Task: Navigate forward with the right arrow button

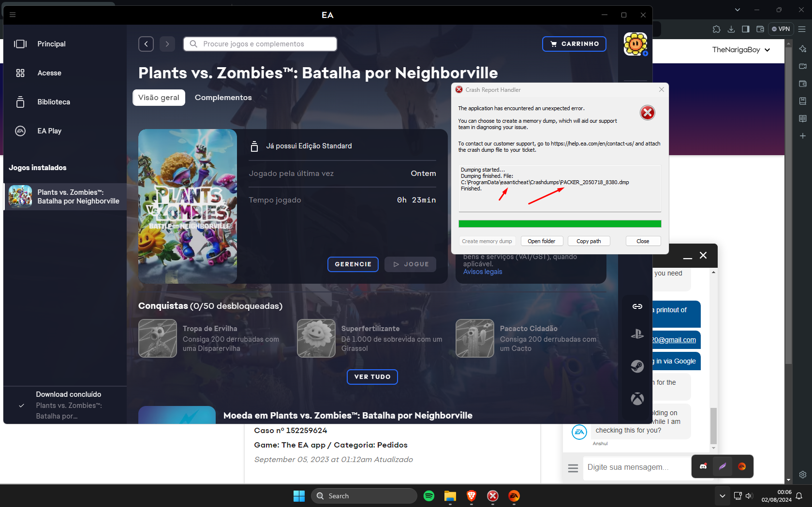Action: (x=167, y=44)
